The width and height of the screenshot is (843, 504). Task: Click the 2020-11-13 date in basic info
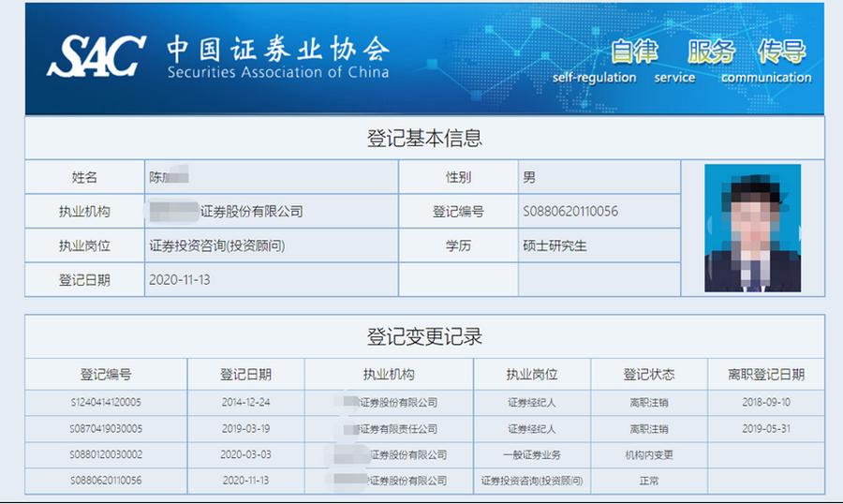click(x=181, y=279)
